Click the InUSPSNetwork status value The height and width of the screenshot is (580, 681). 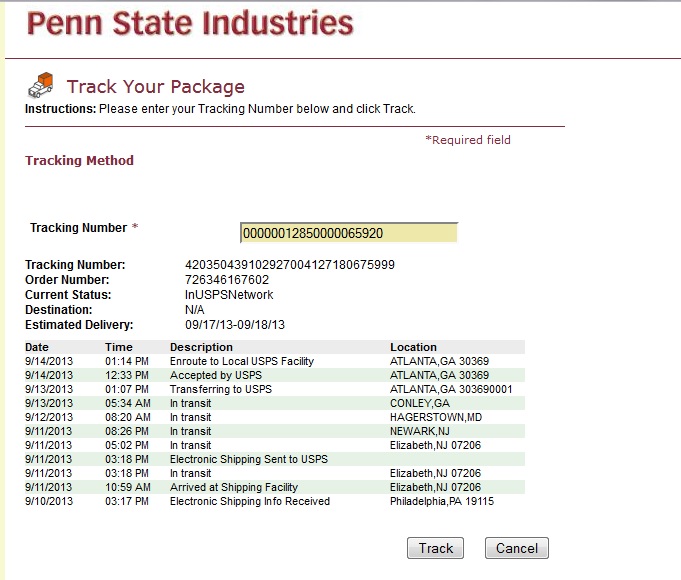[x=229, y=295]
